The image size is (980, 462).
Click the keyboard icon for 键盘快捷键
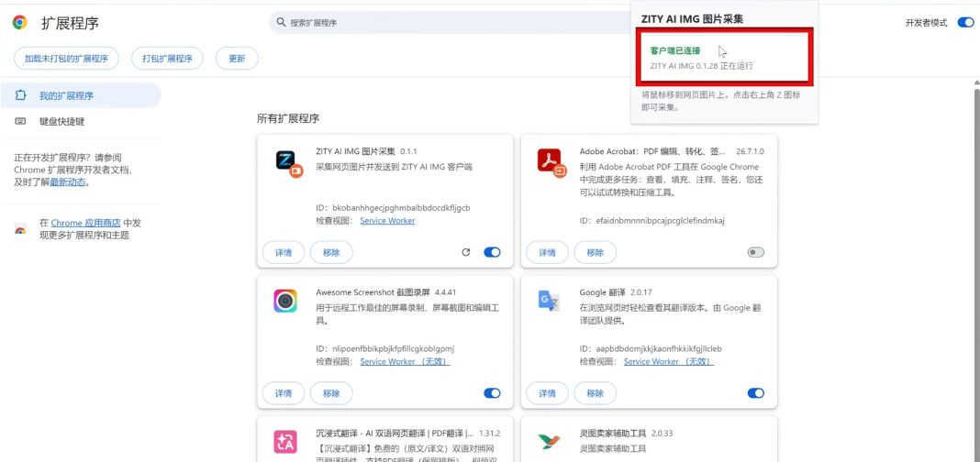(x=20, y=121)
